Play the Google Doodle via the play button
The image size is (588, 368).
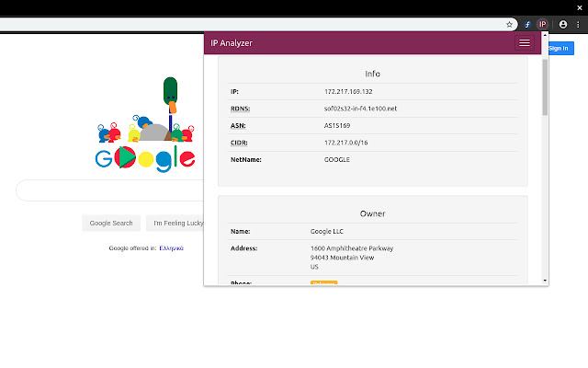(125, 157)
